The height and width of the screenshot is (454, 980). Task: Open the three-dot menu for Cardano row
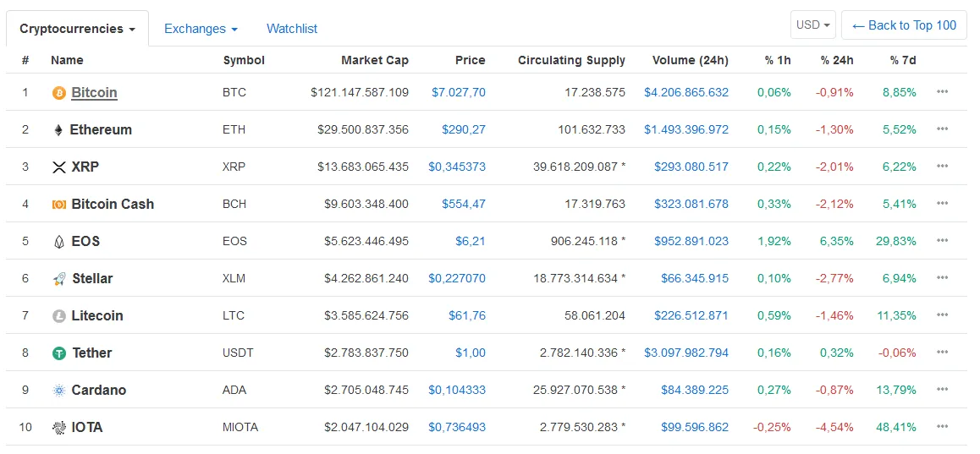click(943, 390)
